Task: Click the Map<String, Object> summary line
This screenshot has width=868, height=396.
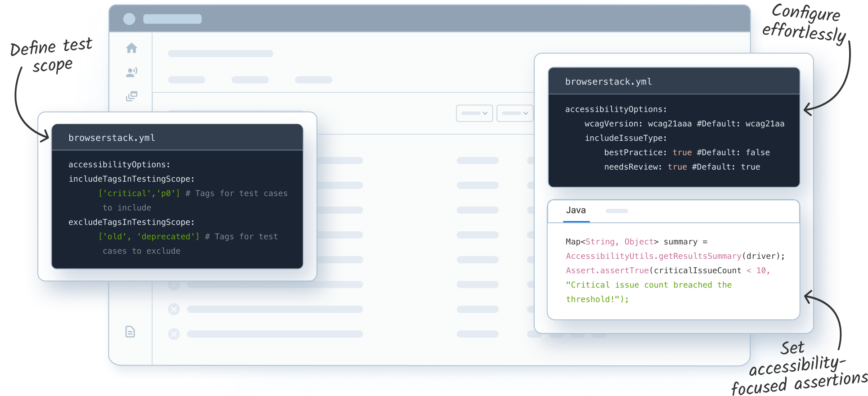Action: 636,242
